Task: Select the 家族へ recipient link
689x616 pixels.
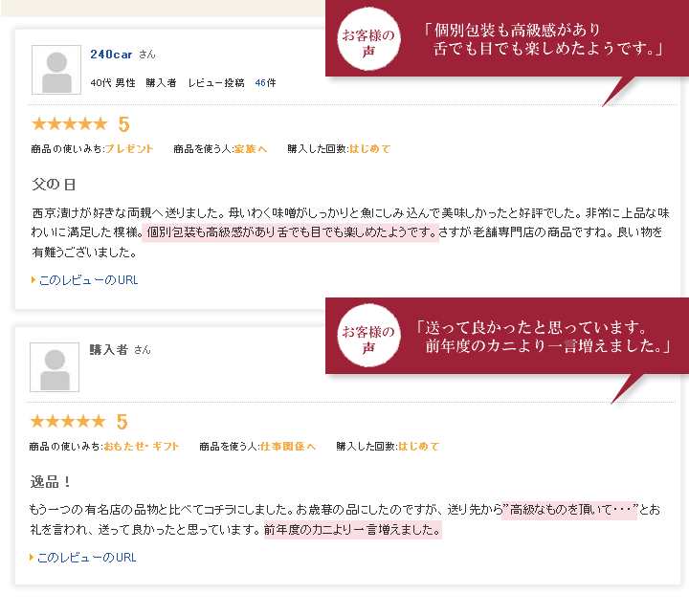Action: [251, 149]
